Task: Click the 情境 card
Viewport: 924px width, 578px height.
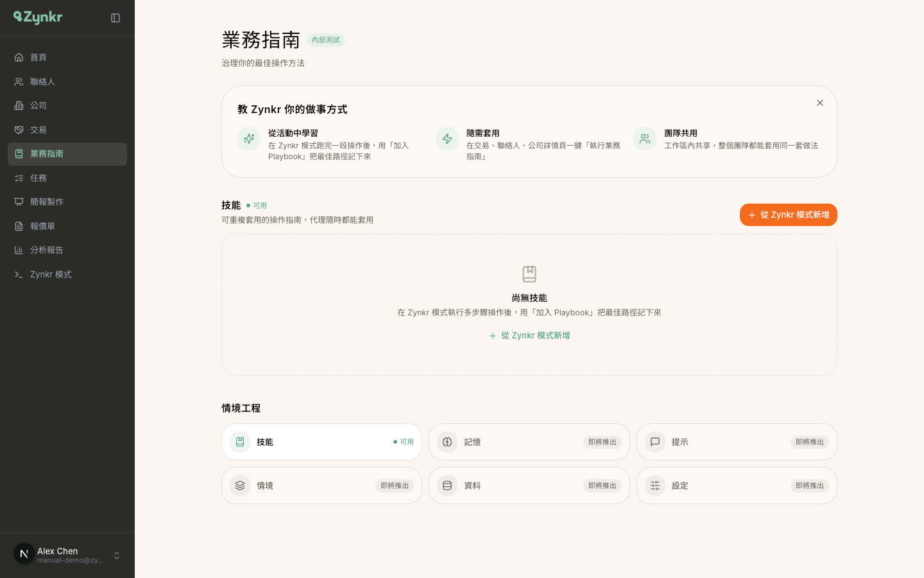Action: point(322,486)
